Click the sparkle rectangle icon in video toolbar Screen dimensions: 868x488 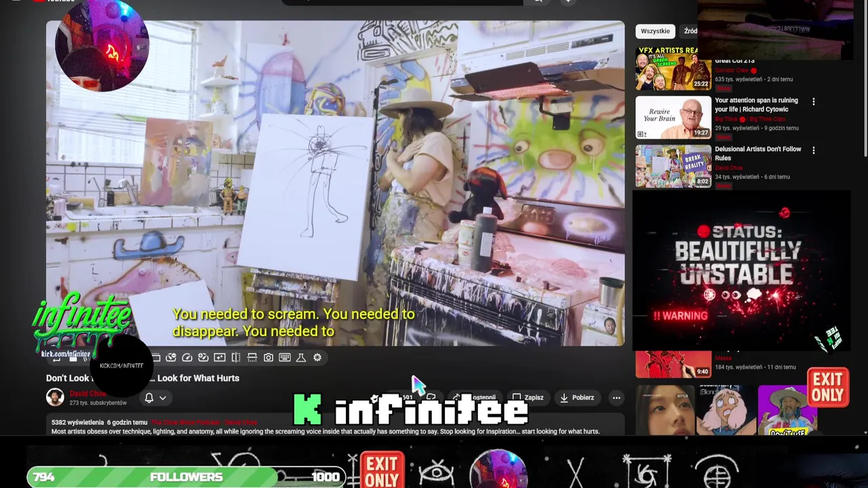click(220, 357)
